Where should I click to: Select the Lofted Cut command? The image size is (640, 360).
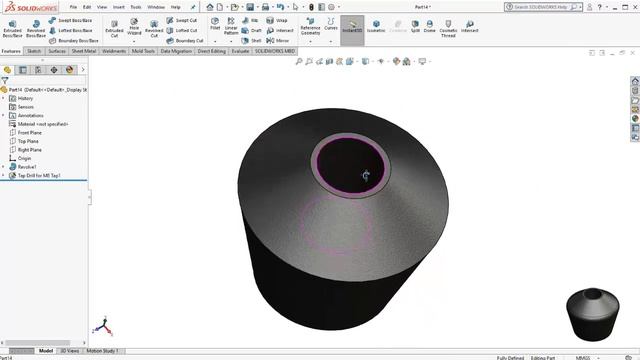tap(182, 31)
